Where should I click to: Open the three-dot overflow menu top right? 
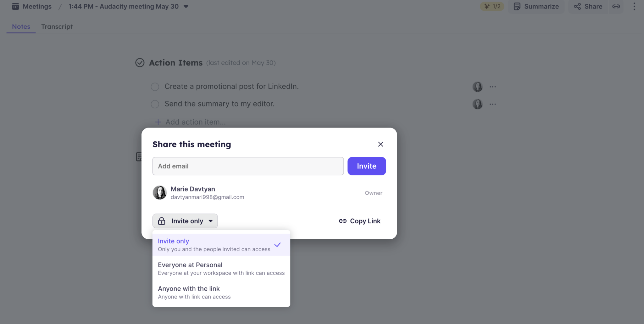click(x=634, y=6)
